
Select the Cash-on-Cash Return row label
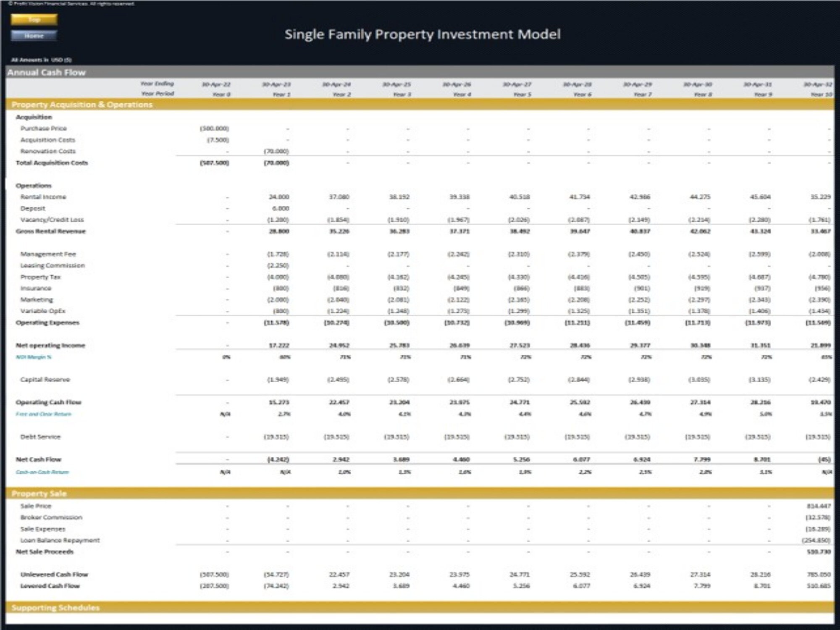point(42,472)
